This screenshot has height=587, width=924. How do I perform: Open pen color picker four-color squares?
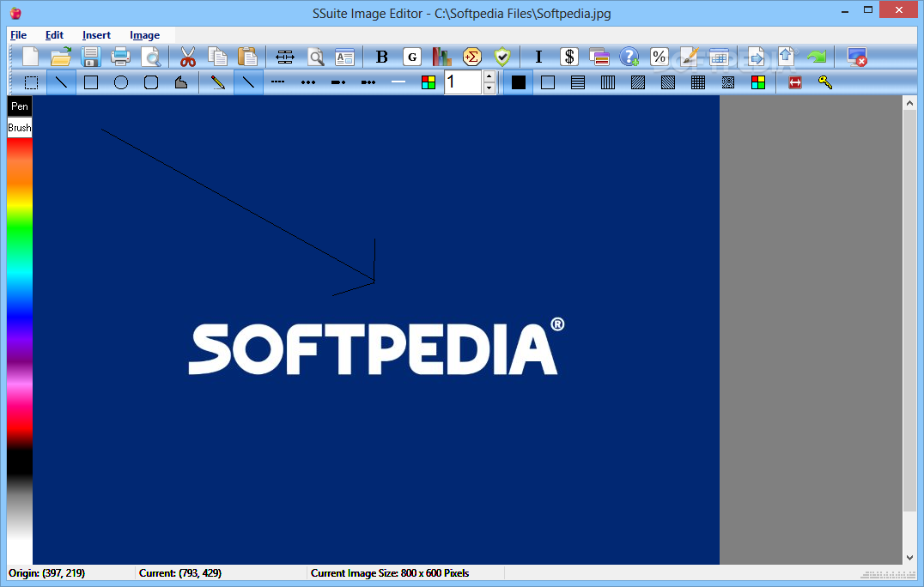[x=429, y=82]
